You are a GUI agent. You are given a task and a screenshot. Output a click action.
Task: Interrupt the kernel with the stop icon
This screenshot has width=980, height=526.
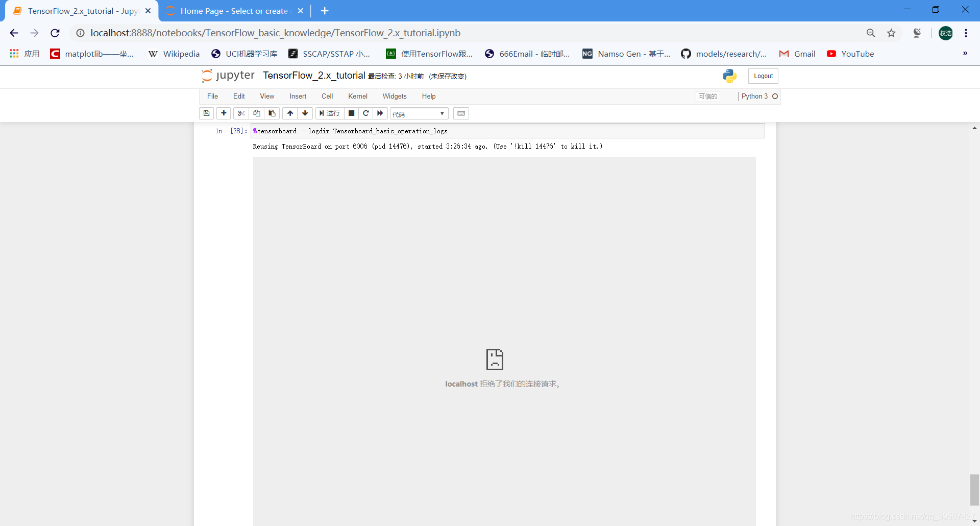tap(351, 113)
